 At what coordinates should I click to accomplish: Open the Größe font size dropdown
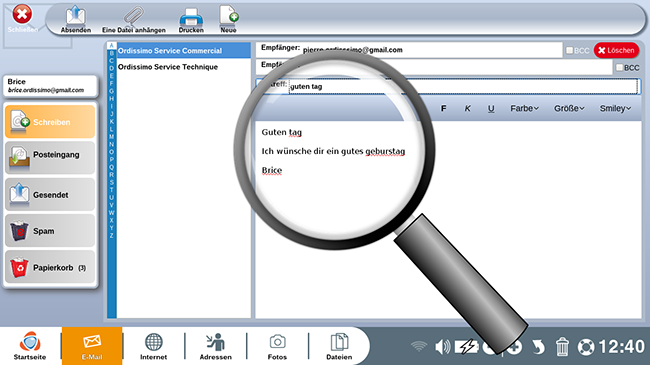(569, 109)
